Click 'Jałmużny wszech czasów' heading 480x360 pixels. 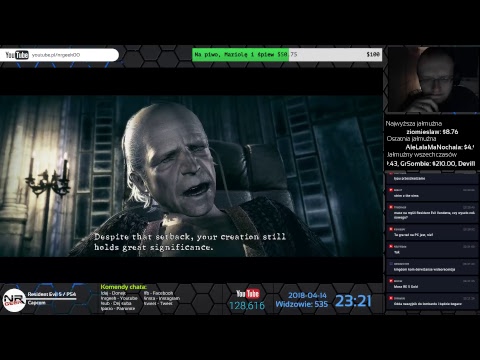tap(422, 155)
